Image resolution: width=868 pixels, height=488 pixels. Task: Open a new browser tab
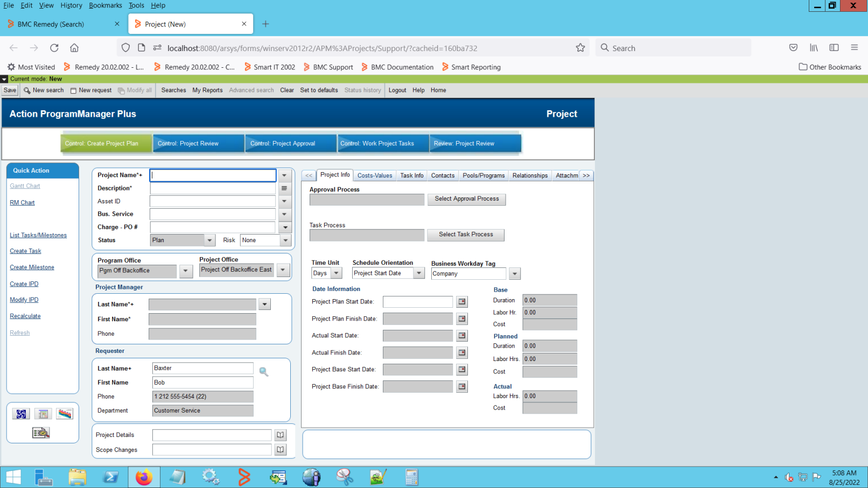[x=265, y=24]
